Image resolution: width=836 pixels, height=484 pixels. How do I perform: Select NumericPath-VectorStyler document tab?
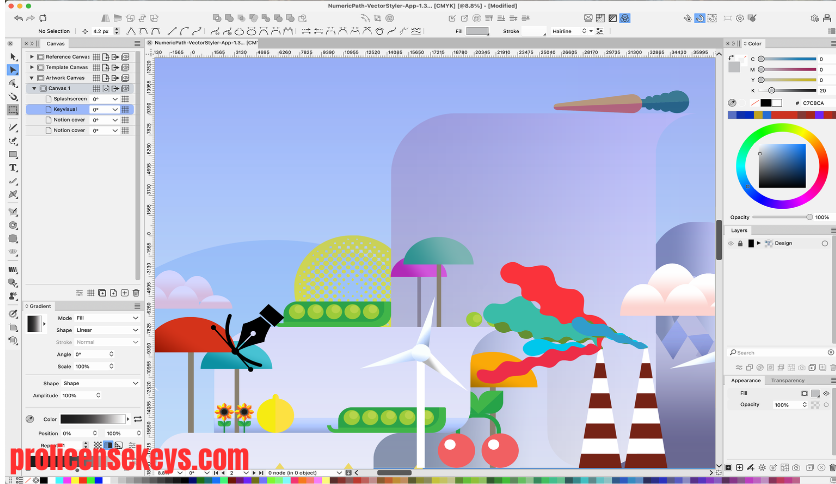203,43
